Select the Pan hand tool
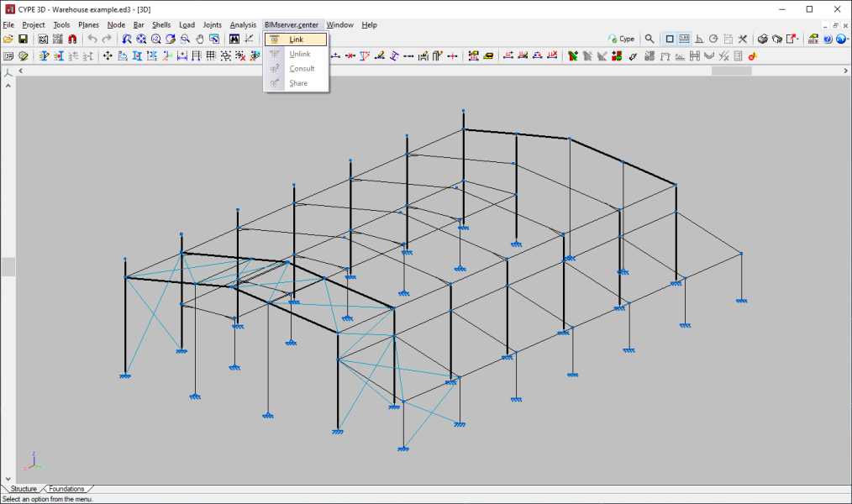Viewport: 852px width, 504px height. (x=200, y=39)
